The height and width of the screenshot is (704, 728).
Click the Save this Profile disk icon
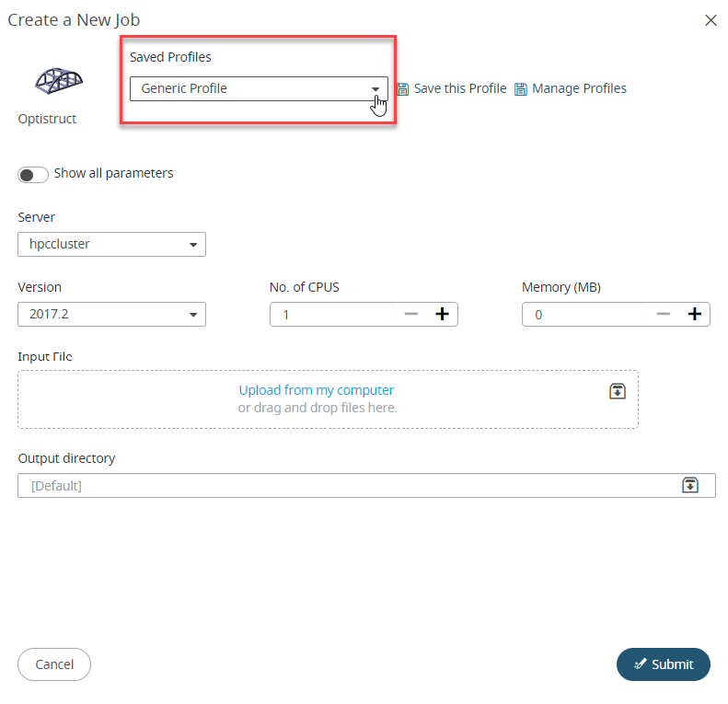402,89
